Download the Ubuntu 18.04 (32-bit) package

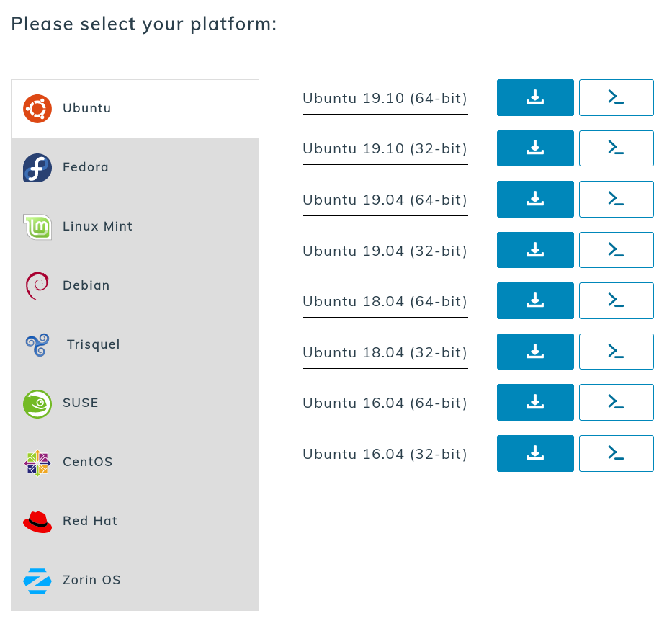535,352
